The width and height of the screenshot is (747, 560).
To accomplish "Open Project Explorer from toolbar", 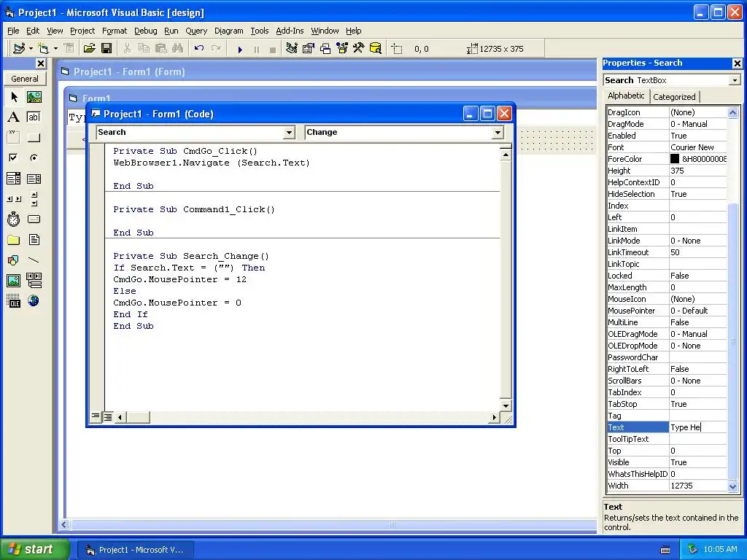I will 292,49.
